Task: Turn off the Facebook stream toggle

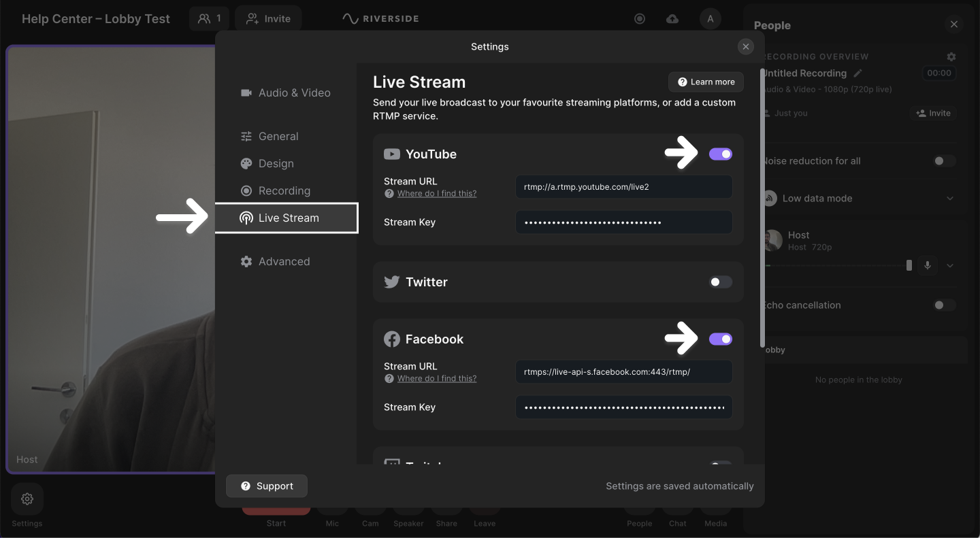Action: [x=721, y=339]
